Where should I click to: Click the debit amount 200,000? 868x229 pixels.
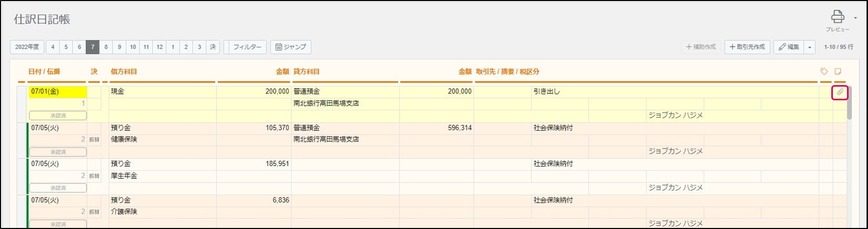pyautogui.click(x=277, y=91)
